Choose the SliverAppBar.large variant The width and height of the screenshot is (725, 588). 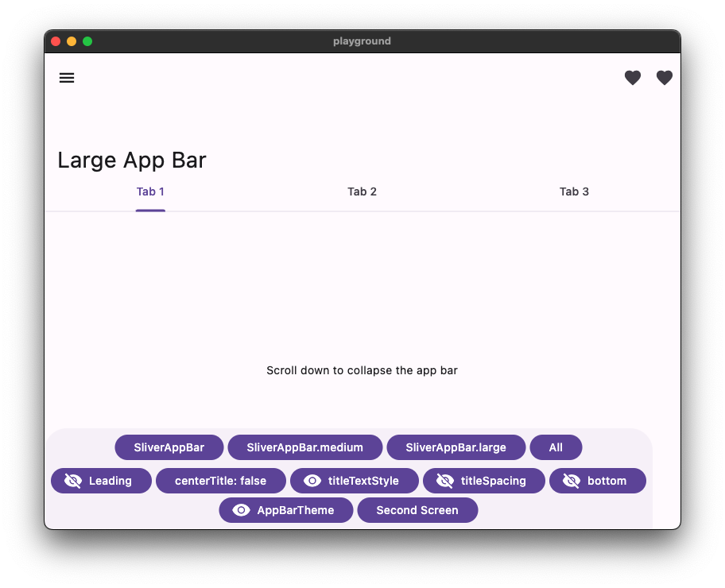tap(456, 447)
